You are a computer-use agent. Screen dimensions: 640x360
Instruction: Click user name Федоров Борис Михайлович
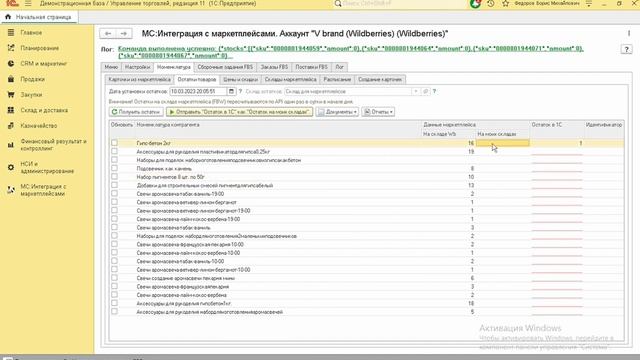click(547, 4)
